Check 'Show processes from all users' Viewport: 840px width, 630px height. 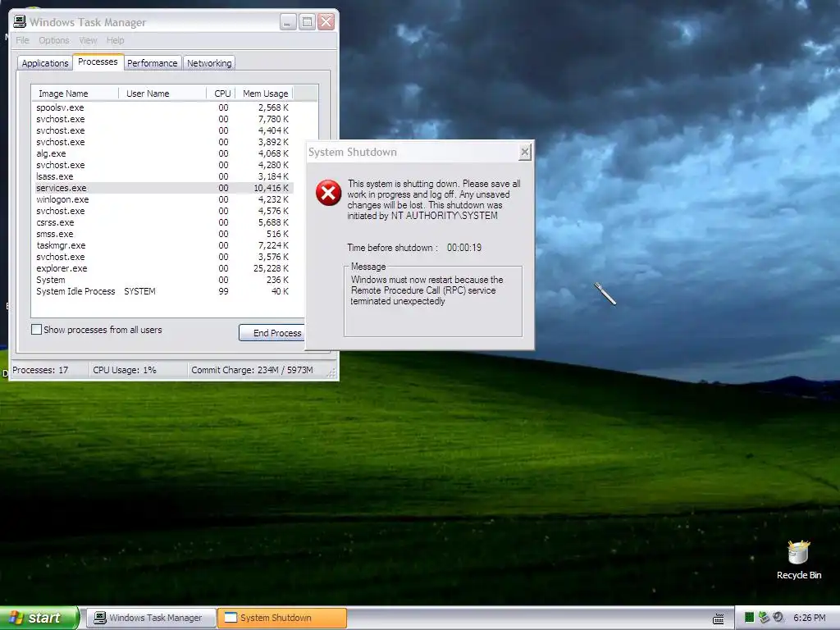tap(36, 330)
